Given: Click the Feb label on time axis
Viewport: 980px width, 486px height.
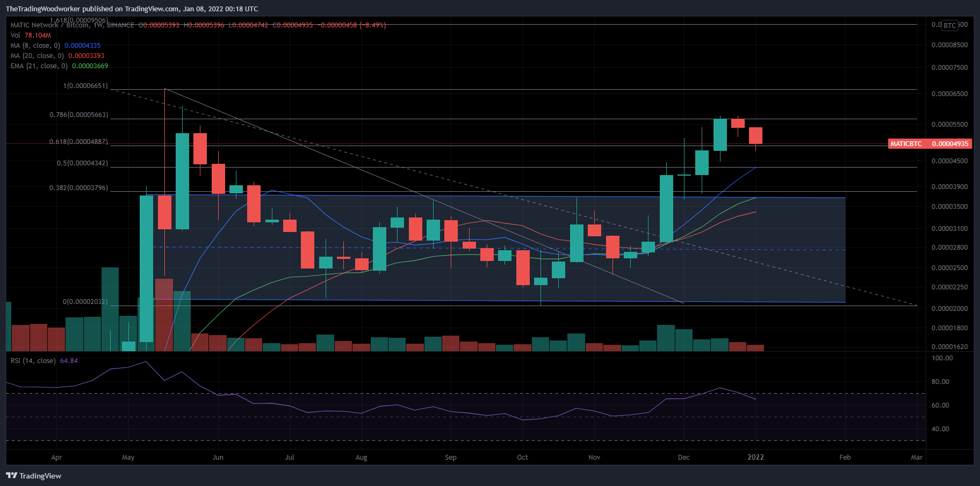Looking at the screenshot, I should point(845,458).
